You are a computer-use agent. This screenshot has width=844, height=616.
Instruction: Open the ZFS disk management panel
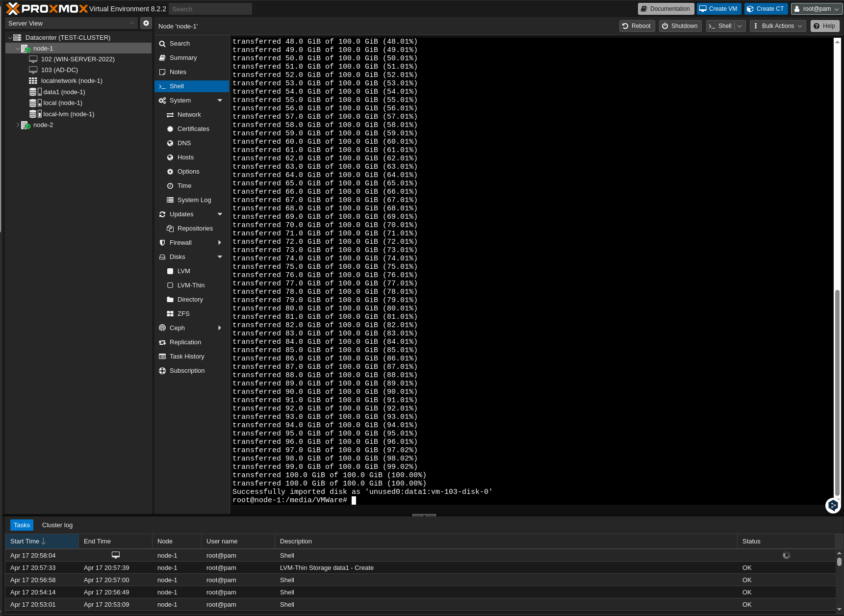pos(183,313)
